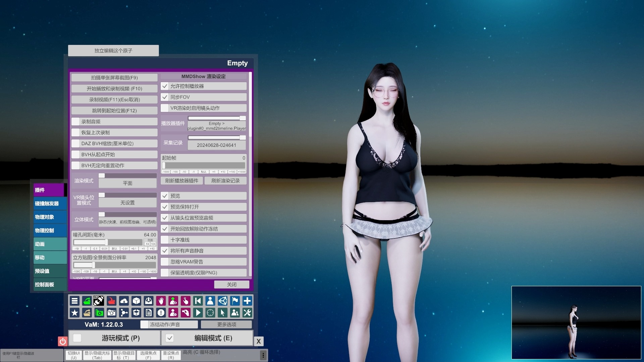Enable 录制音频 checkbox
Screen dimensions: 644x362
[x=76, y=122]
